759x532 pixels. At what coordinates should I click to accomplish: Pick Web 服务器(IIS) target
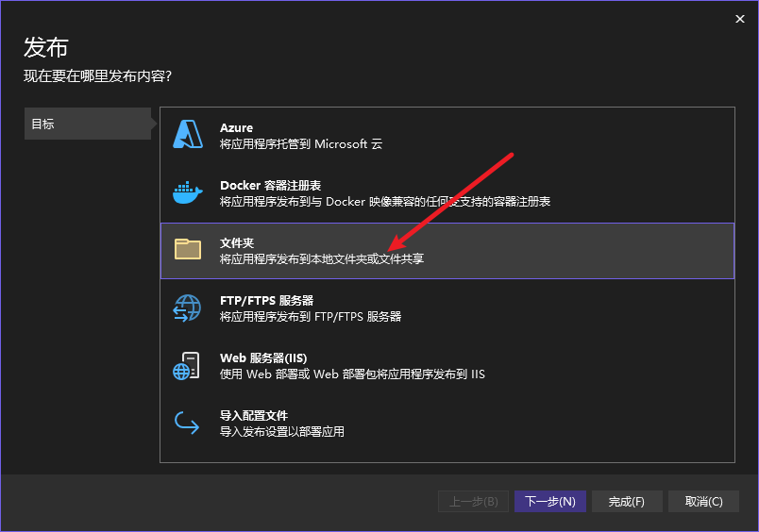[447, 366]
